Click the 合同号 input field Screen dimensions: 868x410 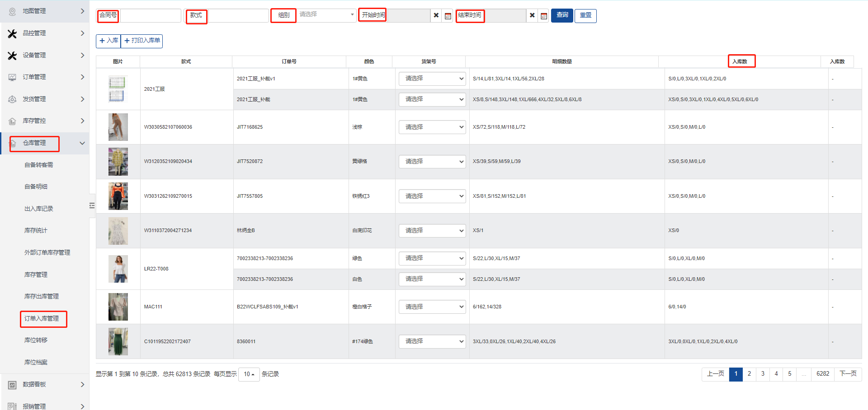(x=151, y=16)
